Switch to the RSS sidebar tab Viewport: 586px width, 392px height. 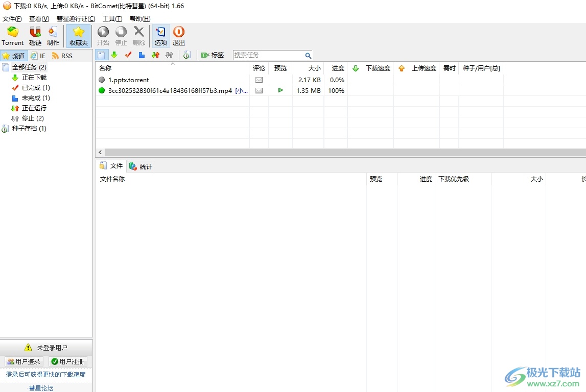62,56
